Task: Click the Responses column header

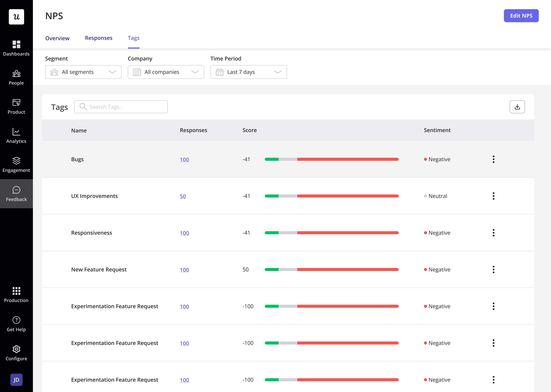Action: [194, 130]
